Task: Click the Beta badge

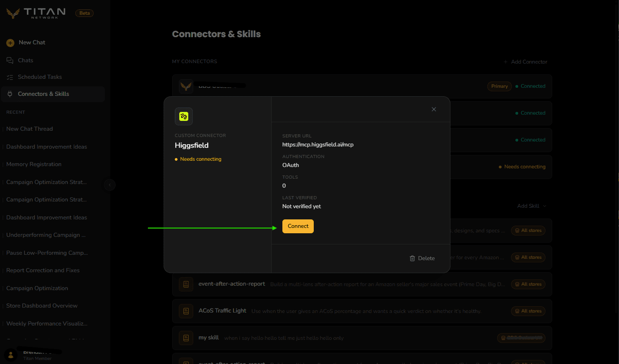Action: 84,13
